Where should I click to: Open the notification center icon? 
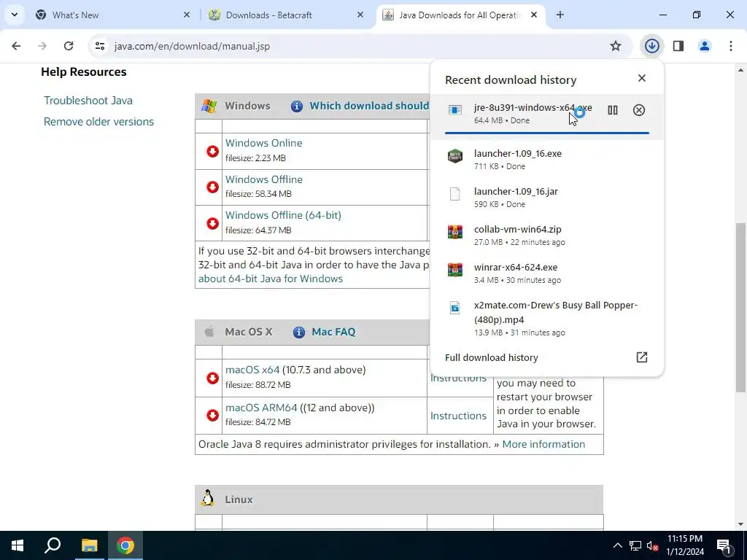[x=724, y=545]
